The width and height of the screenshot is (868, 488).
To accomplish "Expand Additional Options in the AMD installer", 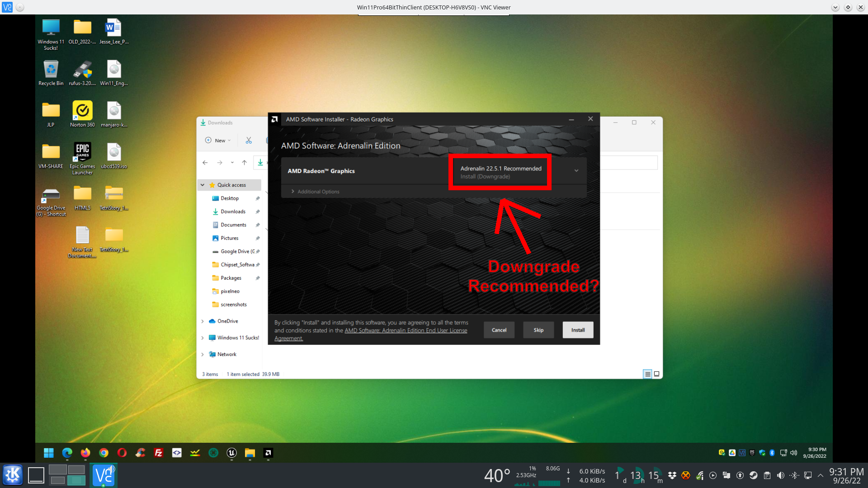I will tap(316, 192).
